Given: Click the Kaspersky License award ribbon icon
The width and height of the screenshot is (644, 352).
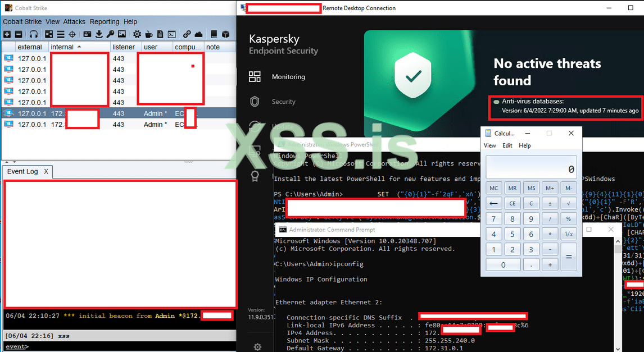Looking at the screenshot, I should tap(255, 176).
